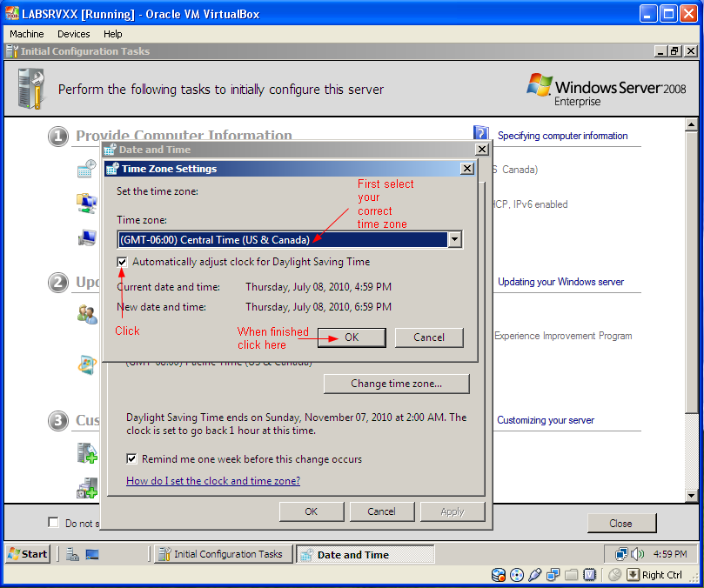Click the scroll up arrow in Initial Configuration Tasks
The height and width of the screenshot is (588, 704).
(692, 124)
